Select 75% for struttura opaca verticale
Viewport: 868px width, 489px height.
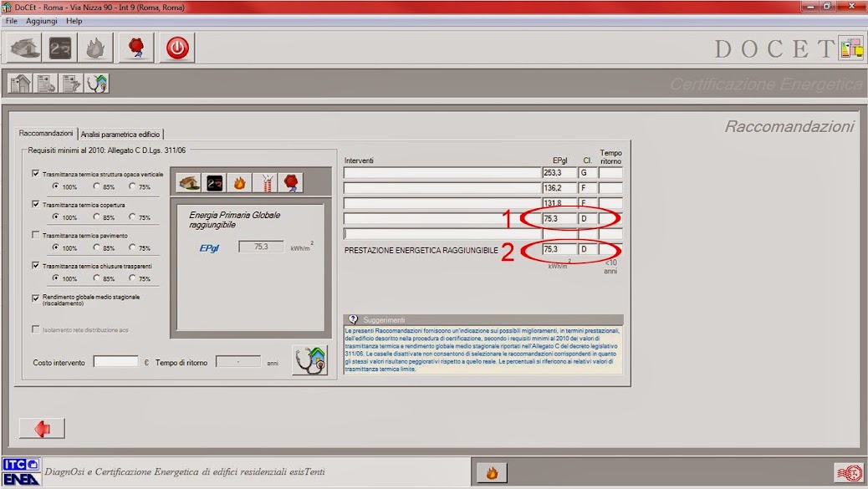[x=132, y=186]
